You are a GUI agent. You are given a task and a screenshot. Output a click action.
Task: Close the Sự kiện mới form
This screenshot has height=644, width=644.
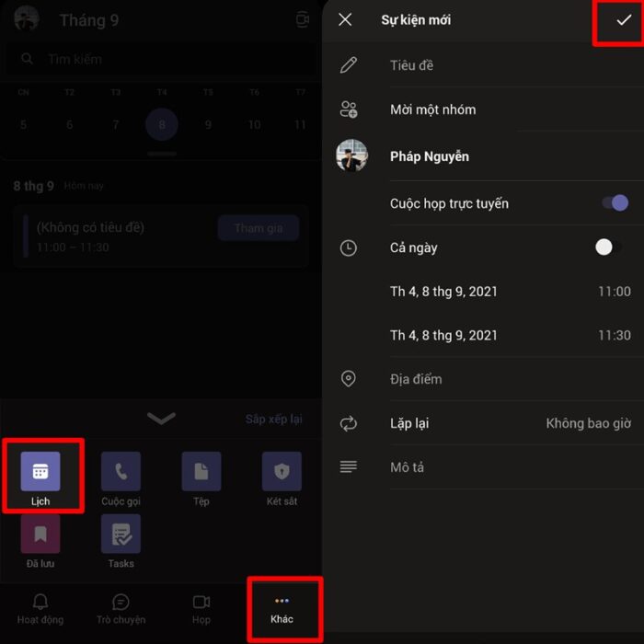(345, 19)
